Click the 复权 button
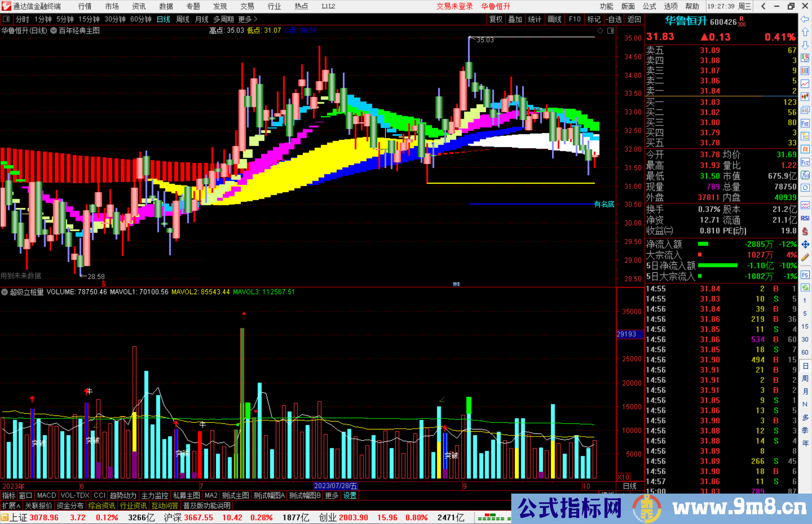 click(496, 19)
